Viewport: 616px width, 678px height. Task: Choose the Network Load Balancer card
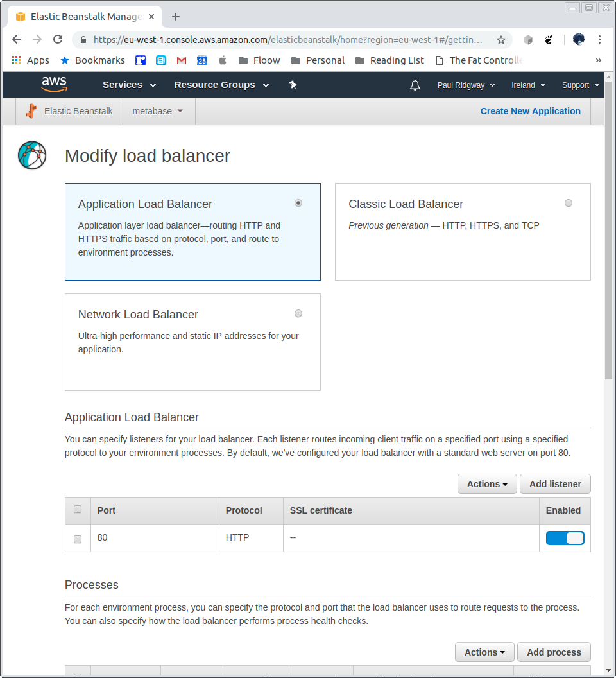[x=193, y=342]
